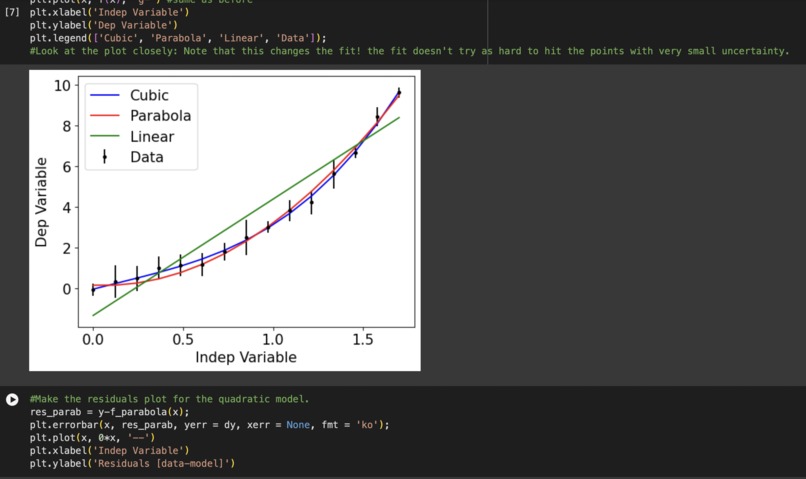Screen dimensions: 806x479
Task: Click the 'Residuals [data-model]' ylabel line
Action: coord(132,464)
